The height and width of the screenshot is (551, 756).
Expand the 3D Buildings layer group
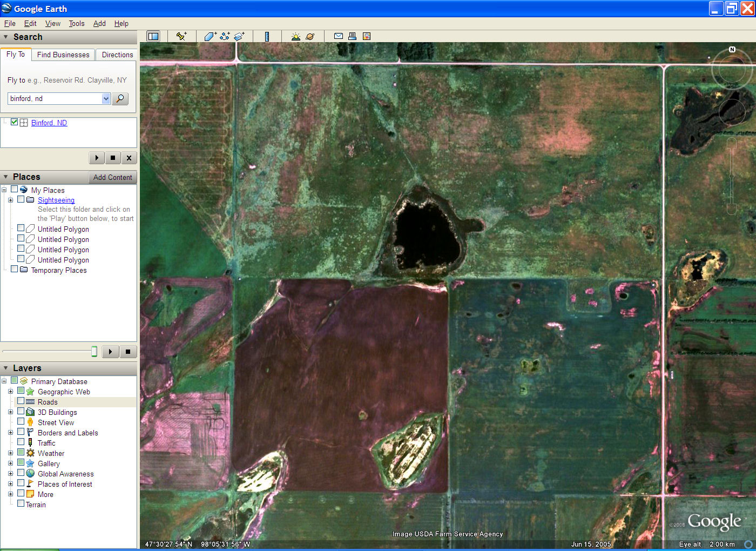(x=10, y=412)
